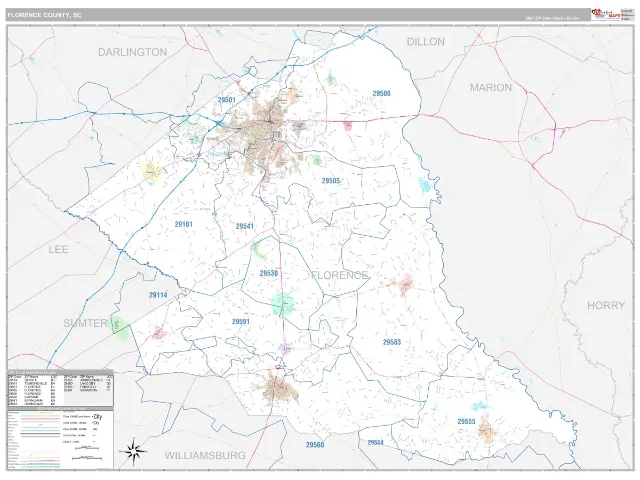Select the DARLINGTON county label
Screen dimensions: 640x480
tap(133, 52)
